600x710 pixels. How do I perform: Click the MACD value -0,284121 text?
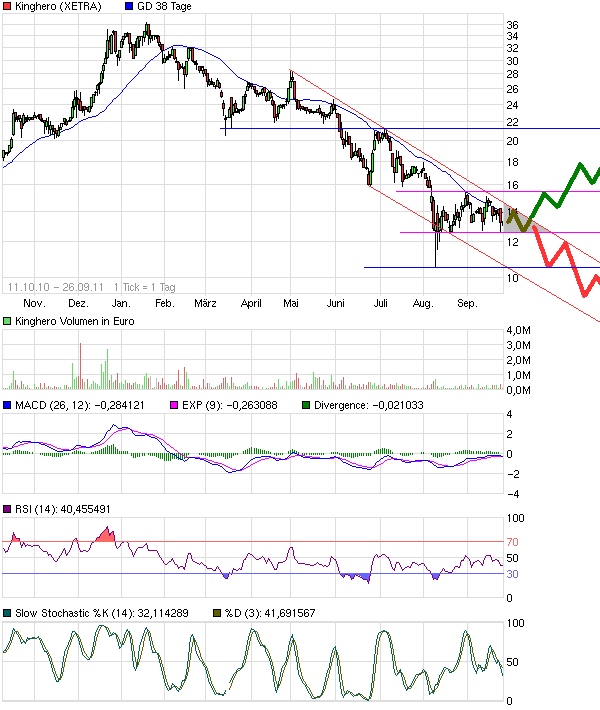[120, 405]
